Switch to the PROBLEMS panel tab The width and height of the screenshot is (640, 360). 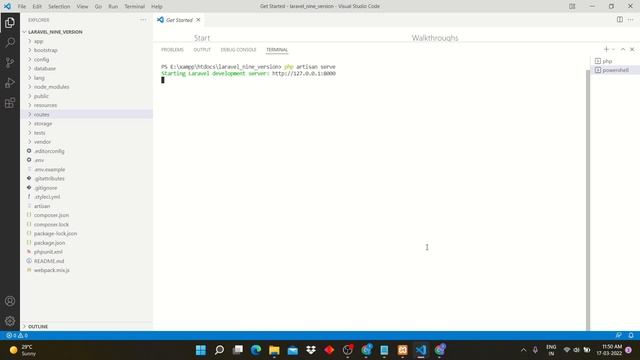point(172,50)
